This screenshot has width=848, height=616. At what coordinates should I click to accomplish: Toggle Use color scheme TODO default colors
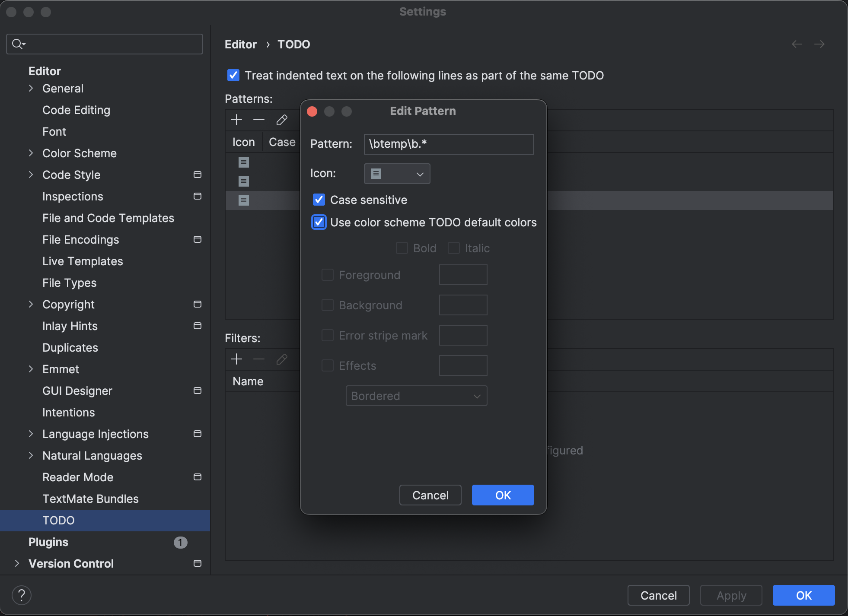319,222
